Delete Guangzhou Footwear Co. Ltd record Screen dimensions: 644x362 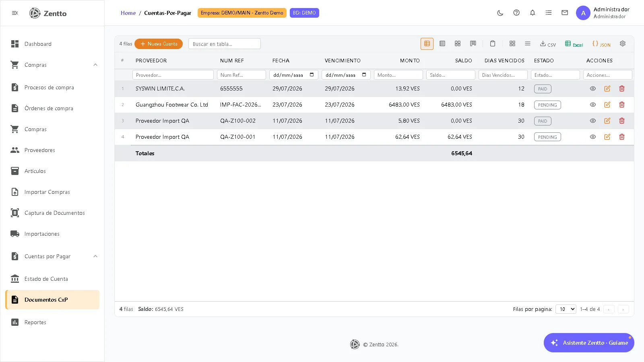622,105
